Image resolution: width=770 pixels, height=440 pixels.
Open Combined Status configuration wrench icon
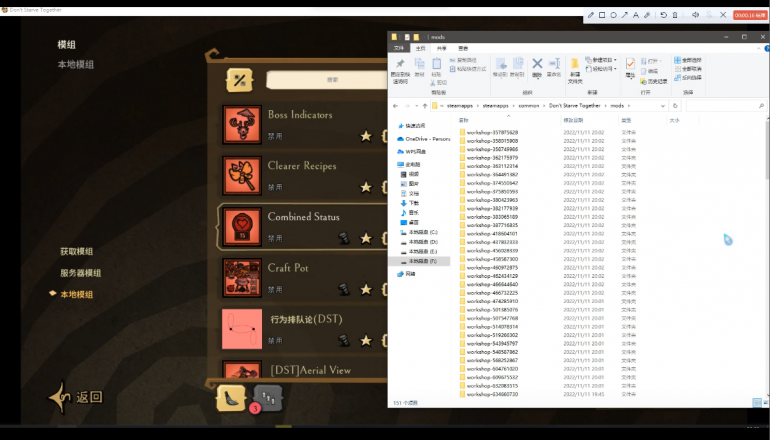coord(344,238)
